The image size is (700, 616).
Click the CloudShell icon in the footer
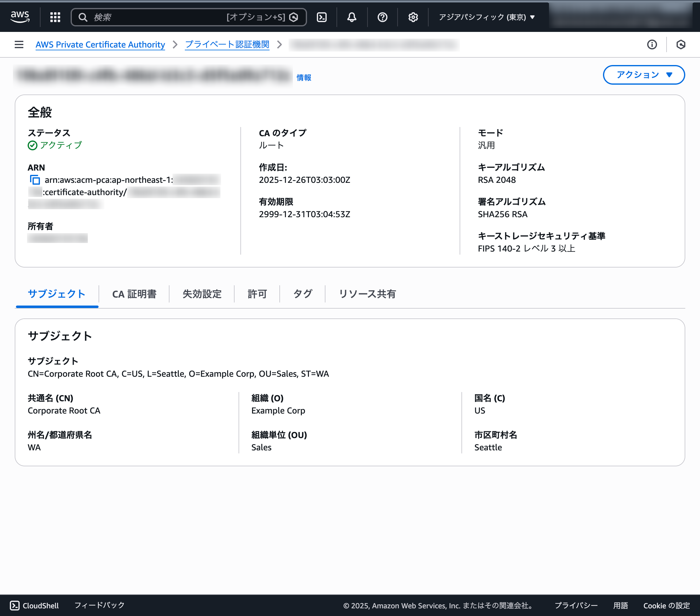pos(14,605)
